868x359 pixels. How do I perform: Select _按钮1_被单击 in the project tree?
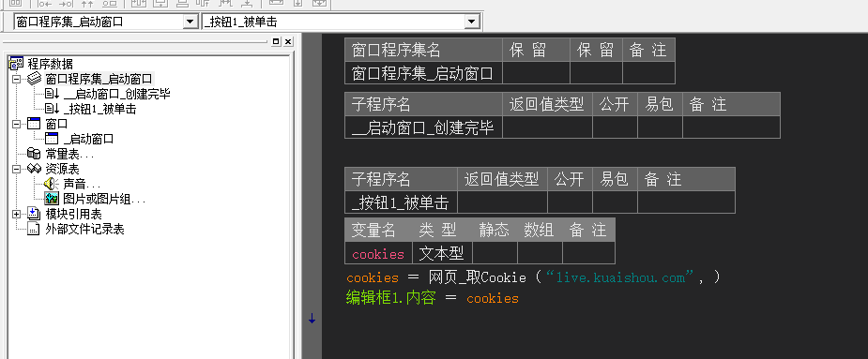click(99, 109)
